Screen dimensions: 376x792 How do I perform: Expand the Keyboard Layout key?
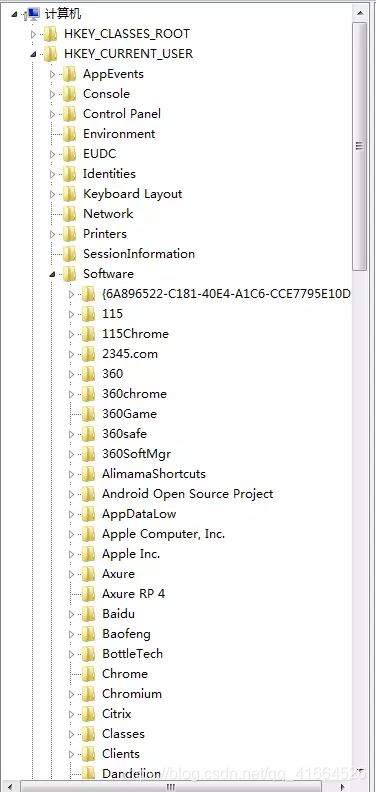[53, 194]
